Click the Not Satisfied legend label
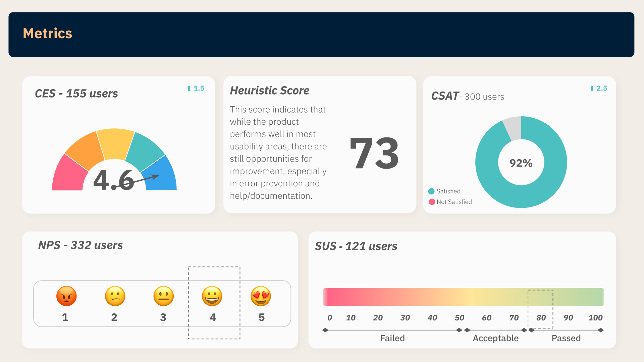 (x=454, y=202)
